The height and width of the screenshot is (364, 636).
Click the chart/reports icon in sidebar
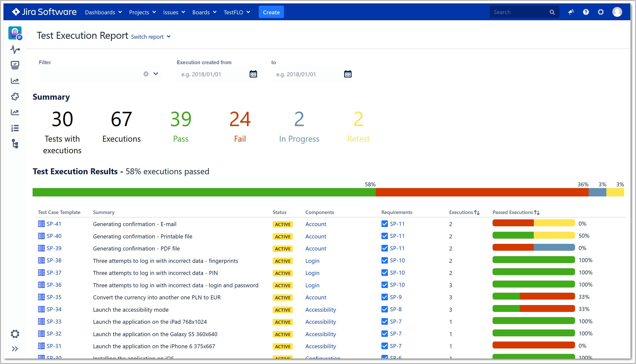point(14,81)
